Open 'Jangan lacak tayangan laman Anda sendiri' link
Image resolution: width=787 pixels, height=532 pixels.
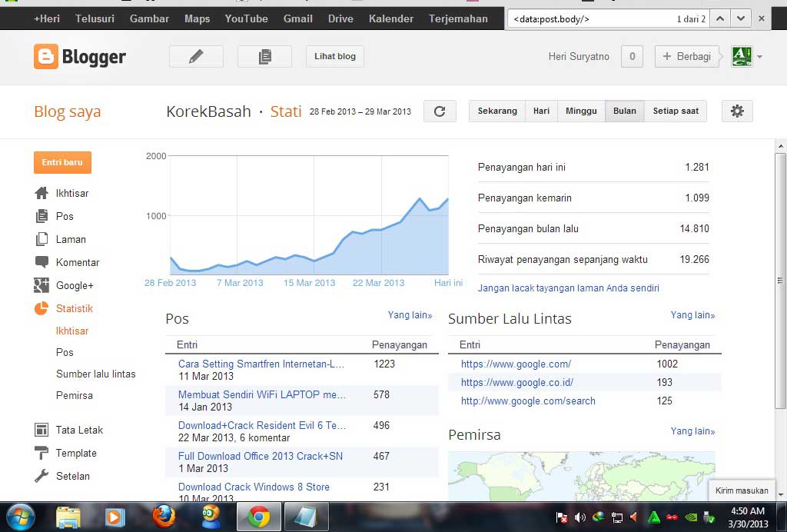pyautogui.click(x=569, y=288)
